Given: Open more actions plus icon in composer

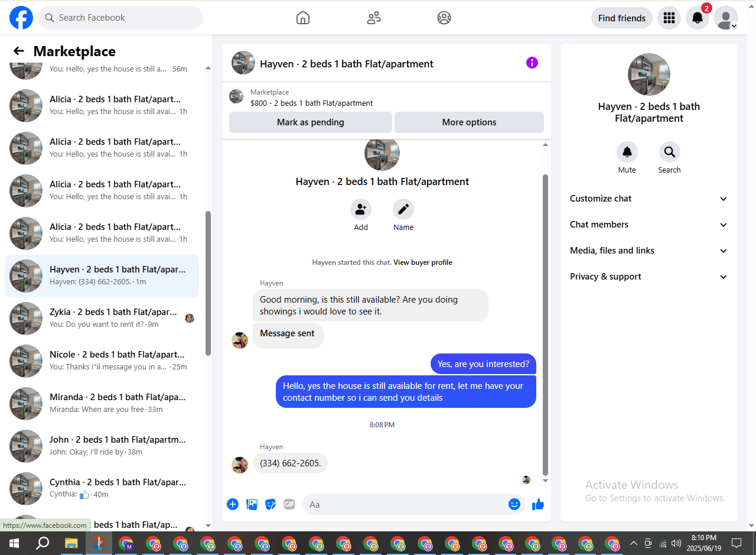Looking at the screenshot, I should point(233,504).
